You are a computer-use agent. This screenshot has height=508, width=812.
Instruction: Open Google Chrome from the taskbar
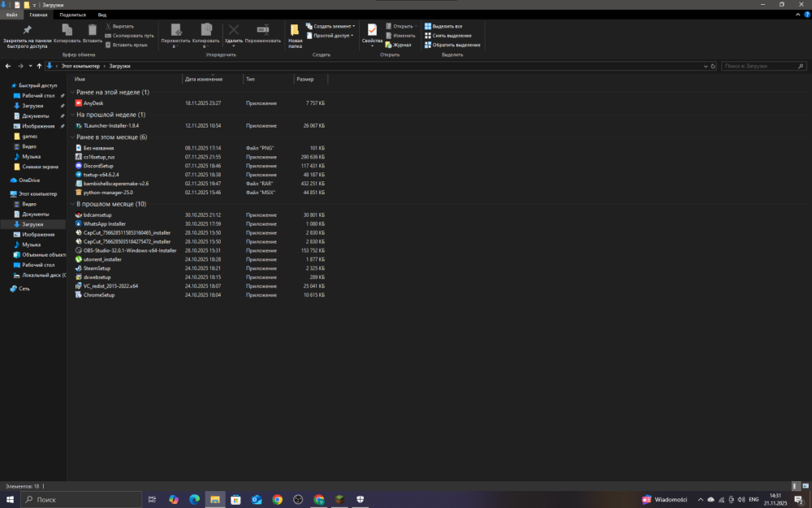coord(277,499)
